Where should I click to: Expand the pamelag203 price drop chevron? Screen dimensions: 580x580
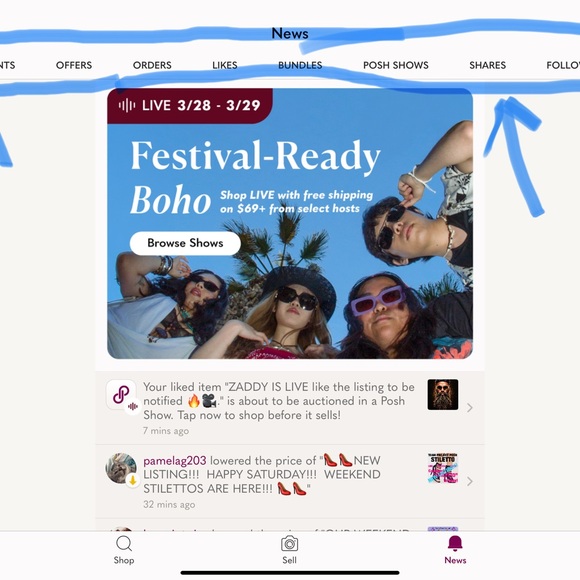click(x=469, y=481)
